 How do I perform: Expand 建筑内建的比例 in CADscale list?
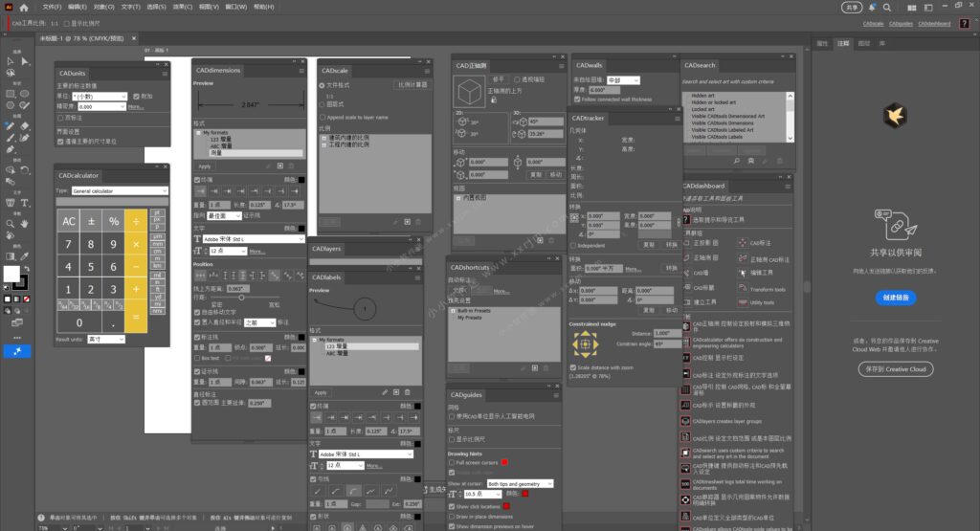point(323,138)
